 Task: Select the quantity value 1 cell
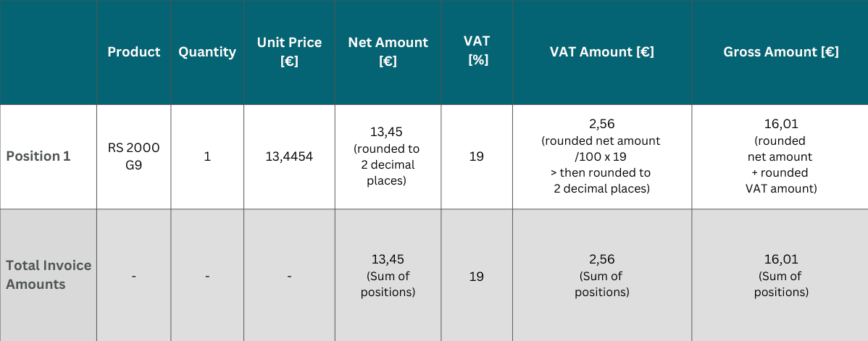207,156
